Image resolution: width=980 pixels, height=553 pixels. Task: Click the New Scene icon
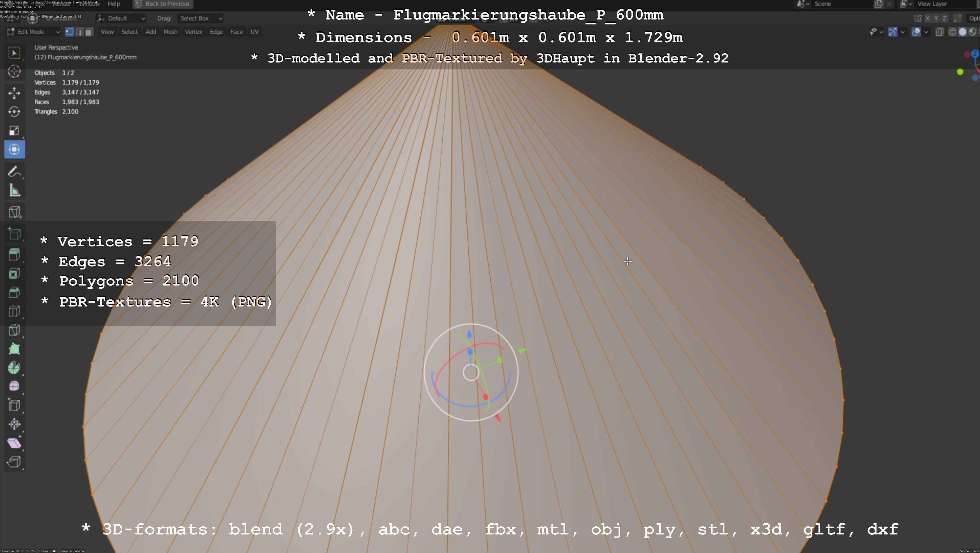click(x=878, y=4)
